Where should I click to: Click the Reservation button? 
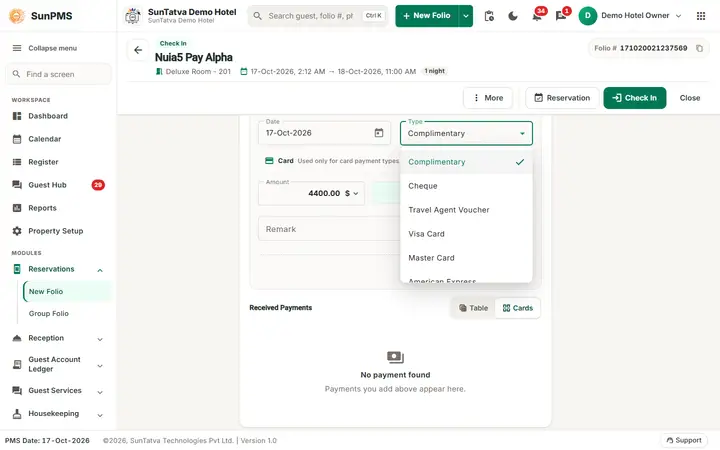(x=562, y=98)
